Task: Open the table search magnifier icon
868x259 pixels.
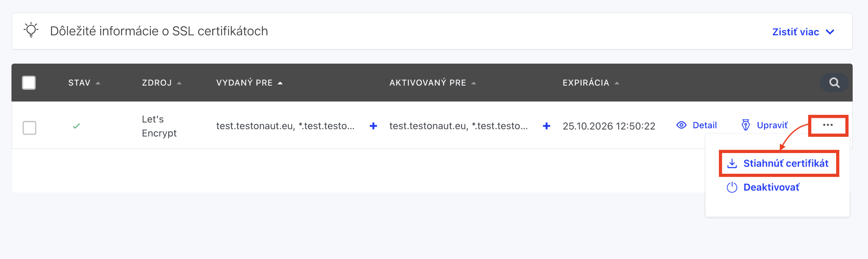Action: [834, 83]
